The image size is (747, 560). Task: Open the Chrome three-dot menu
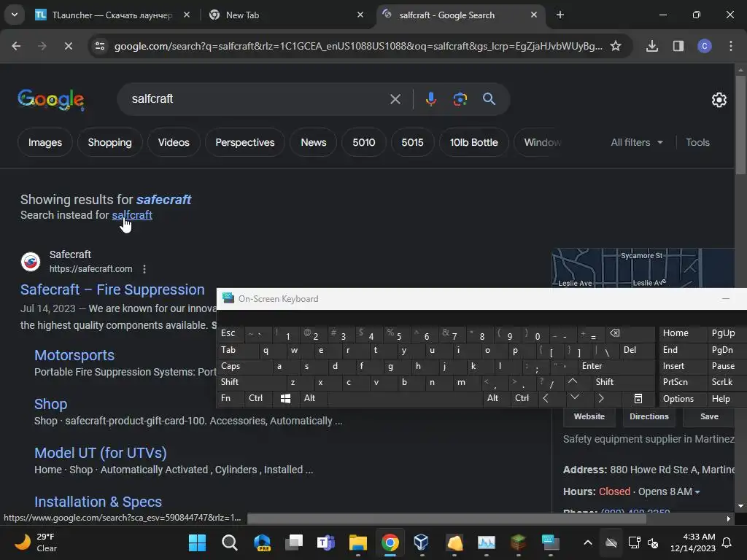pyautogui.click(x=731, y=46)
